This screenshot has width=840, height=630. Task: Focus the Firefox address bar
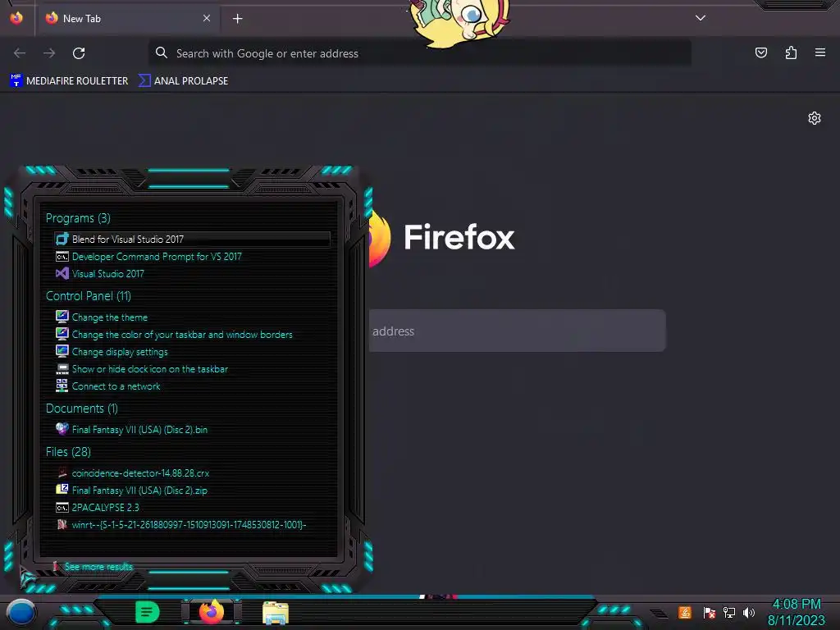click(420, 53)
